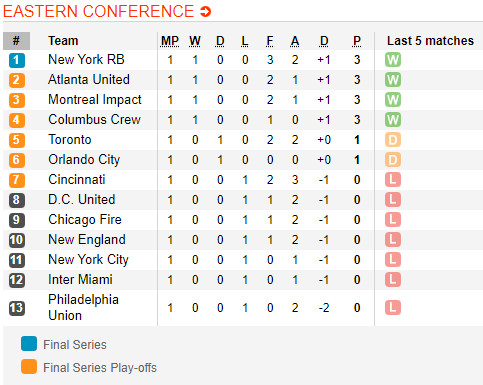Sort table by MP column header
This screenshot has width=483, height=385.
pos(170,41)
